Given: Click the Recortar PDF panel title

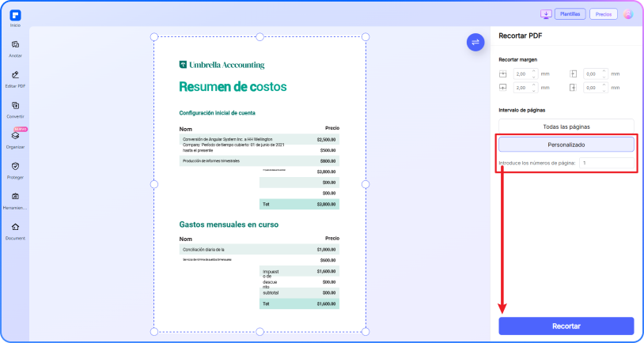Looking at the screenshot, I should click(521, 36).
